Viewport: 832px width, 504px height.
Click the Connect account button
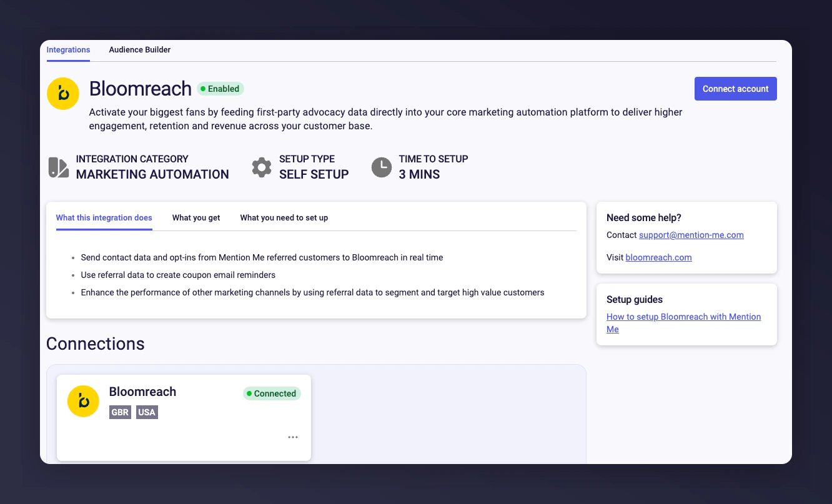pyautogui.click(x=736, y=89)
